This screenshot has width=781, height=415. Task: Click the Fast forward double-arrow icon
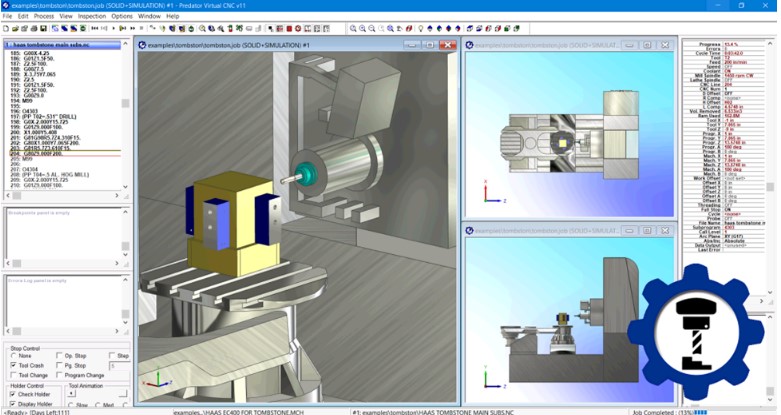132,28
